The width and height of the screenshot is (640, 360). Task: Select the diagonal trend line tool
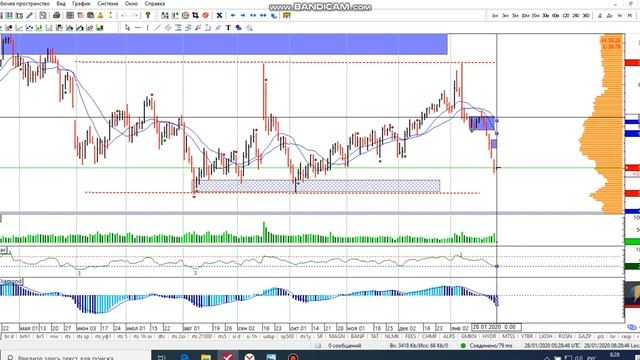point(158,28)
